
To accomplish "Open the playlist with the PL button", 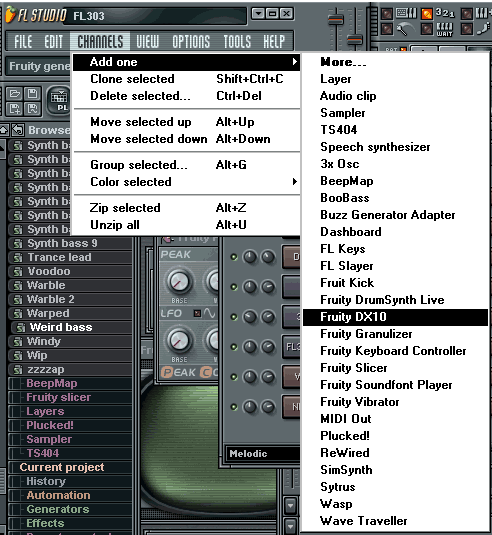I will coord(59,101).
